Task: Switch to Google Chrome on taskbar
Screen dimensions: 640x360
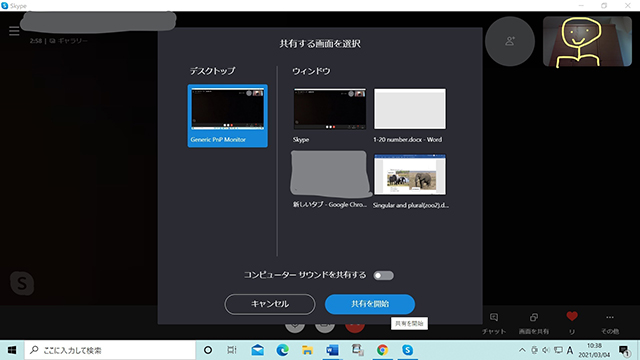Action: (382, 350)
